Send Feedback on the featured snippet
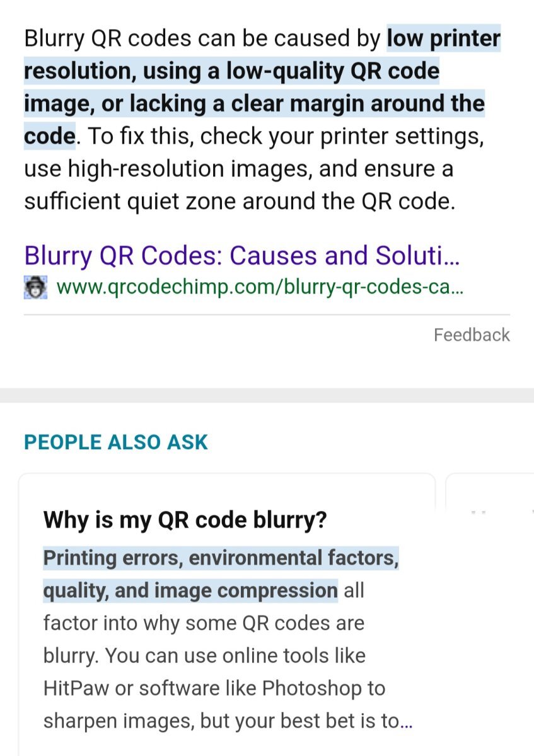 pyautogui.click(x=472, y=335)
